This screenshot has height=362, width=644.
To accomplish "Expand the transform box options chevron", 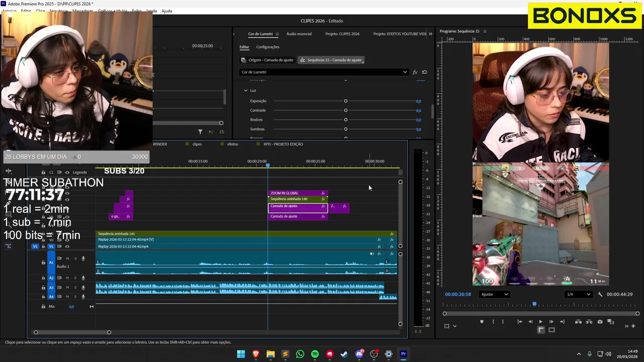I will (x=455, y=326).
